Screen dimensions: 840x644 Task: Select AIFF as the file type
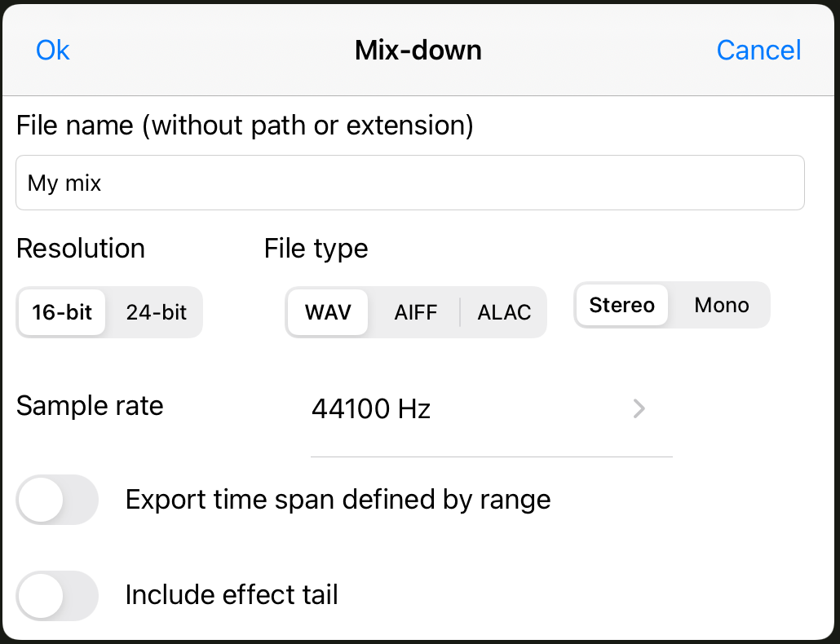point(416,312)
